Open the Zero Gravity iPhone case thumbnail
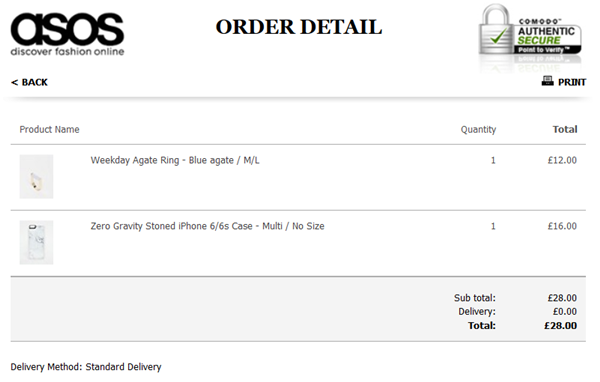This screenshot has height=382, width=600. (x=36, y=242)
